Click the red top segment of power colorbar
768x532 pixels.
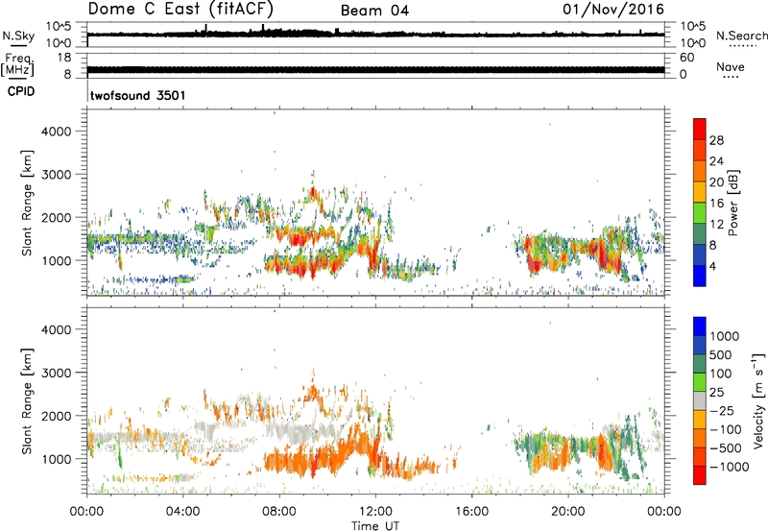[x=700, y=129]
